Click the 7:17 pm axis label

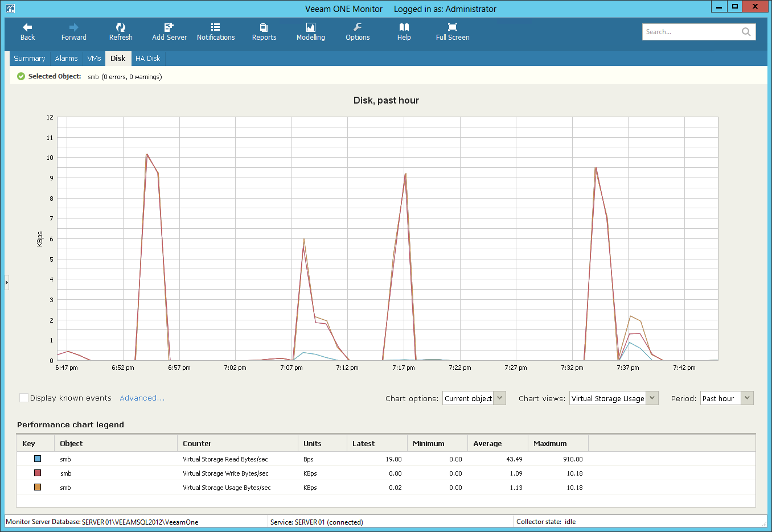404,368
